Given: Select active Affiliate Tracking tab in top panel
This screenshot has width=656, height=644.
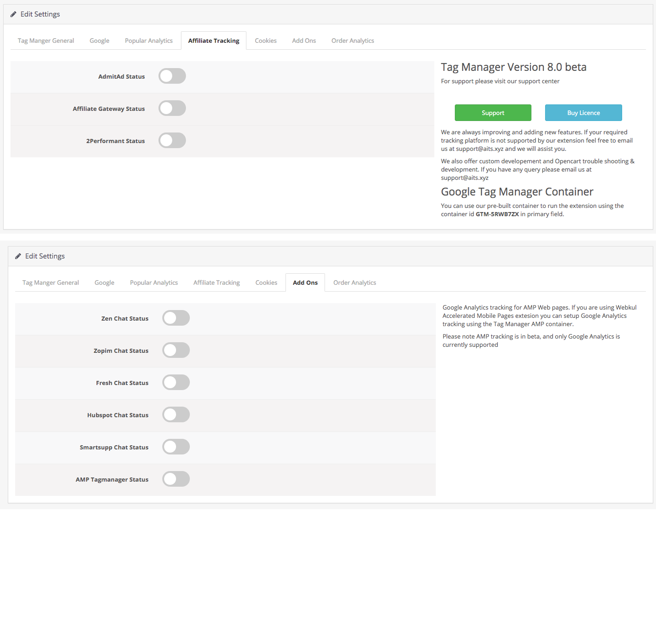Looking at the screenshot, I should (214, 40).
